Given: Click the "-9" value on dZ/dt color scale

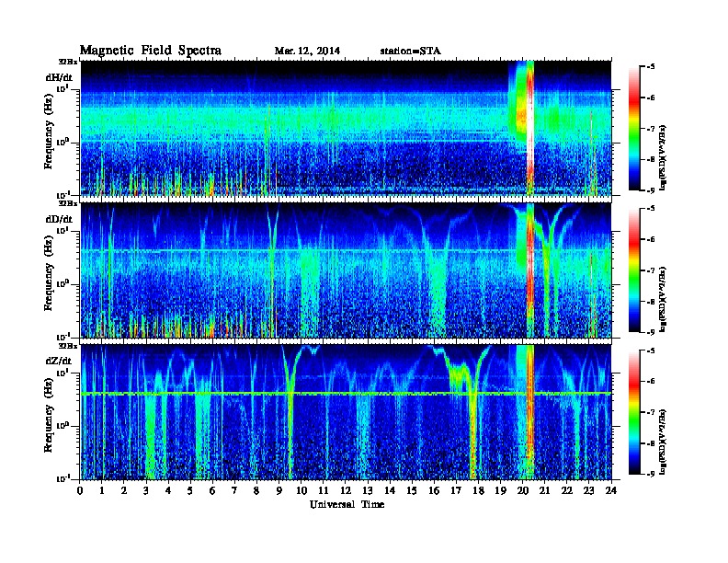Looking at the screenshot, I should coord(651,474).
